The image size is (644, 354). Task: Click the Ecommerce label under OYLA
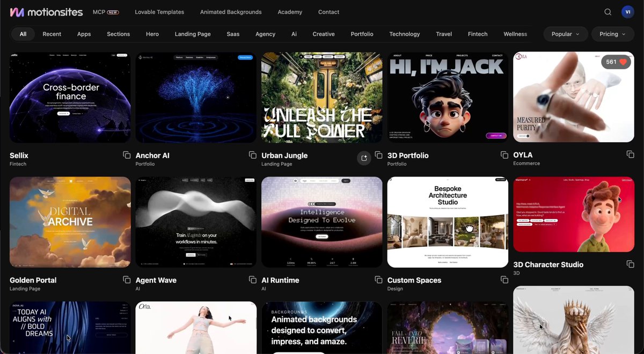(526, 164)
